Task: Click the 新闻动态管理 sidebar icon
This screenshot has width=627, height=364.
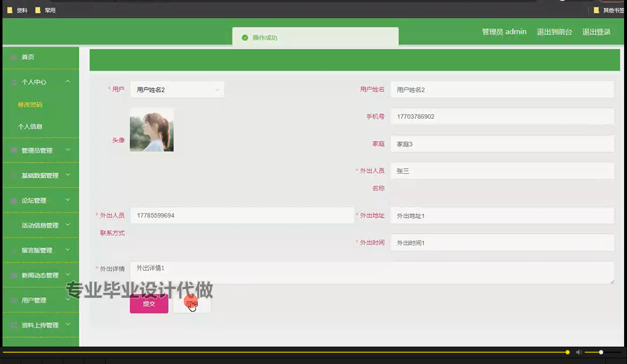Action: tap(14, 275)
